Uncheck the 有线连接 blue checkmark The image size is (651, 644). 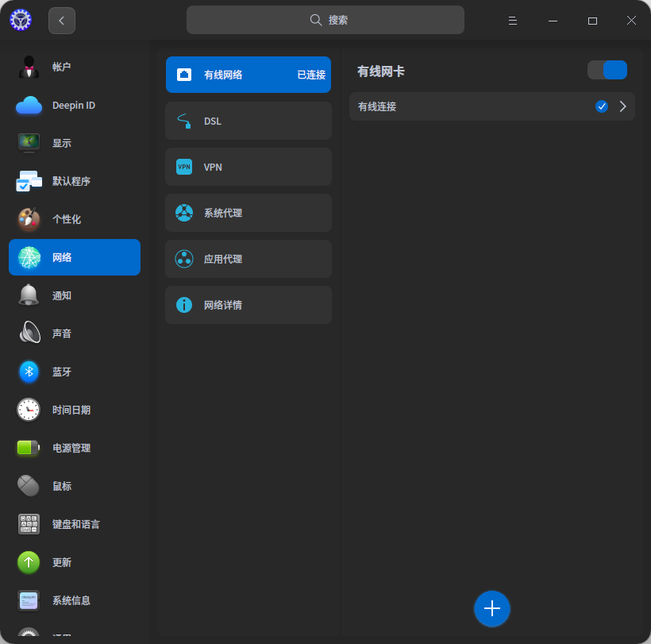click(x=602, y=106)
